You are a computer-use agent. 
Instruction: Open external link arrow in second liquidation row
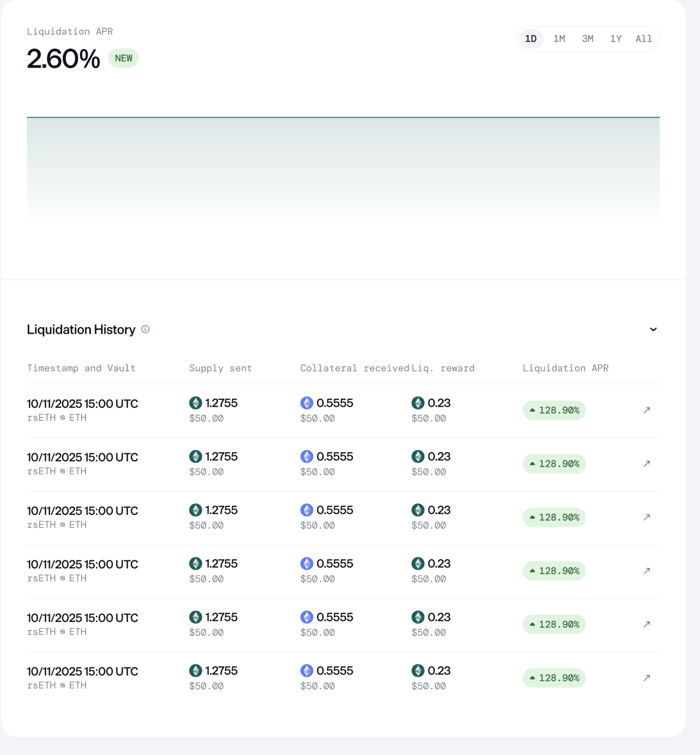click(646, 464)
